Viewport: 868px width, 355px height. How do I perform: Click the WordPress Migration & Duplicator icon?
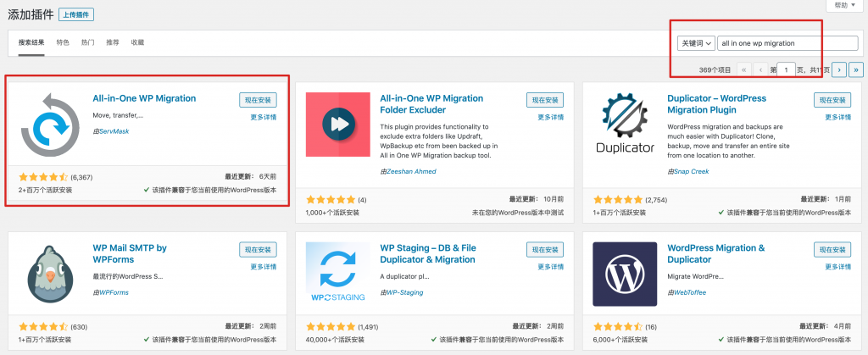point(626,274)
